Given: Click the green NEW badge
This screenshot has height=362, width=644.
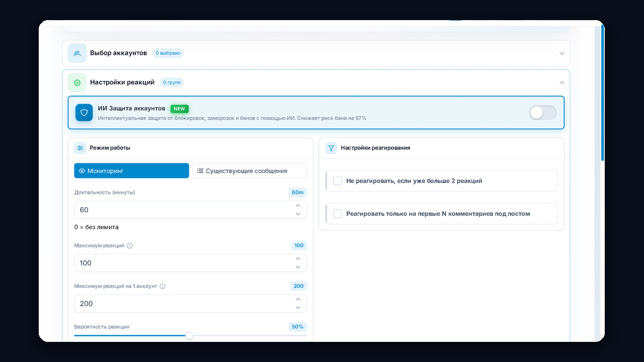Looking at the screenshot, I should pos(180,109).
